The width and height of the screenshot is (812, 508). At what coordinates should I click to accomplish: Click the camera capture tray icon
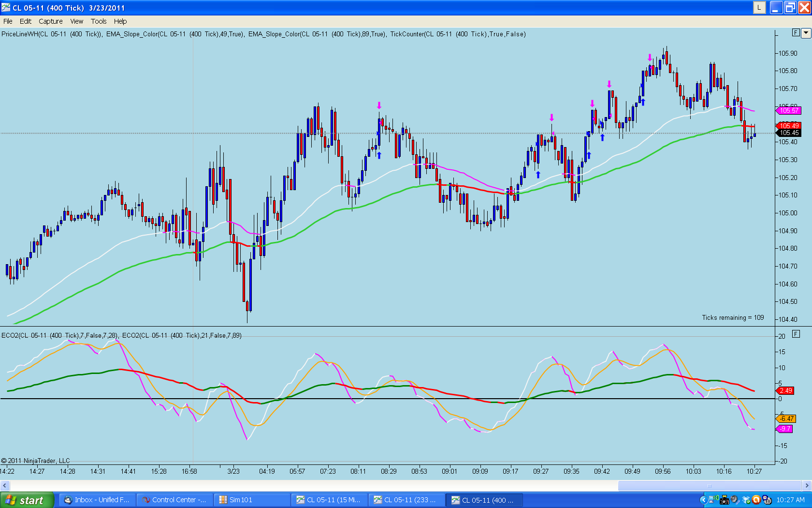[725, 500]
